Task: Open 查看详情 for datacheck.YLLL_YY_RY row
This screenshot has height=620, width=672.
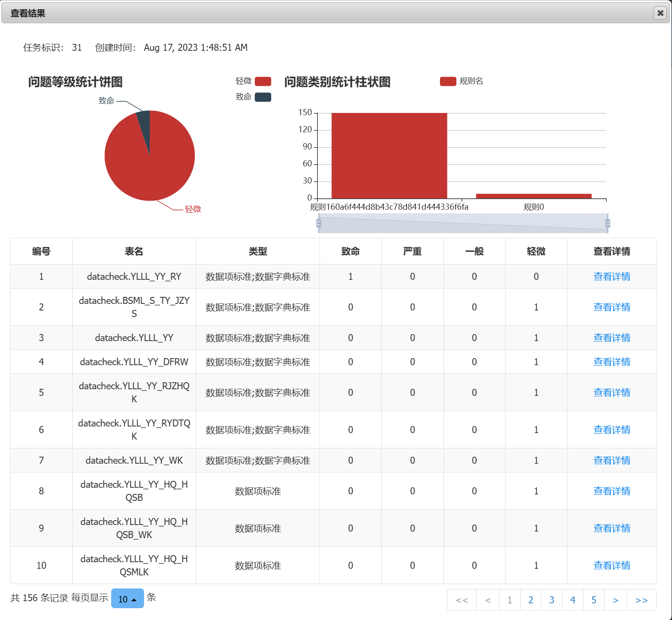Action: [612, 277]
